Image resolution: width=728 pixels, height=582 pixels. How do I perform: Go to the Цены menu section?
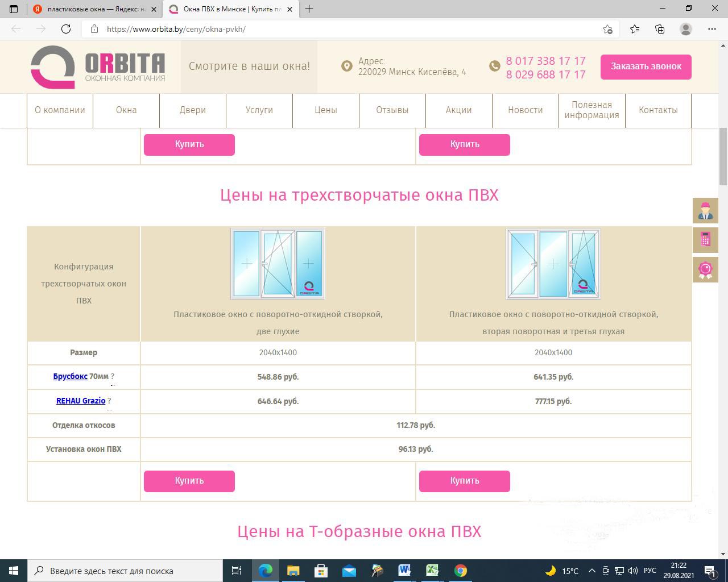point(326,110)
